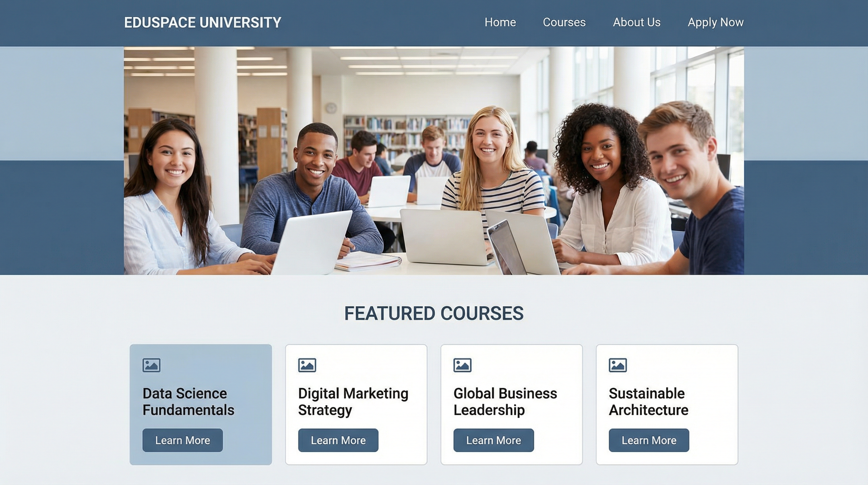Click the EDUSPACE UNIVERSITY logo text
The height and width of the screenshot is (485, 868).
(x=202, y=23)
